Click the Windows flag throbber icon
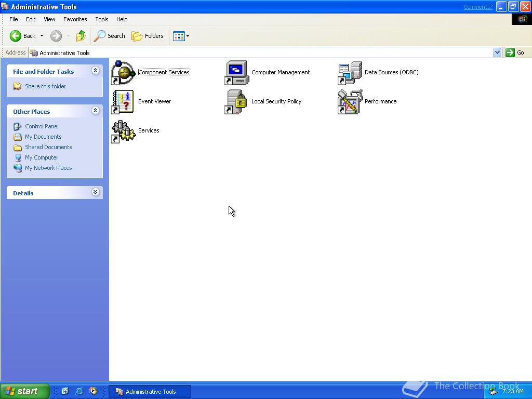This screenshot has width=532, height=399. [522, 19]
